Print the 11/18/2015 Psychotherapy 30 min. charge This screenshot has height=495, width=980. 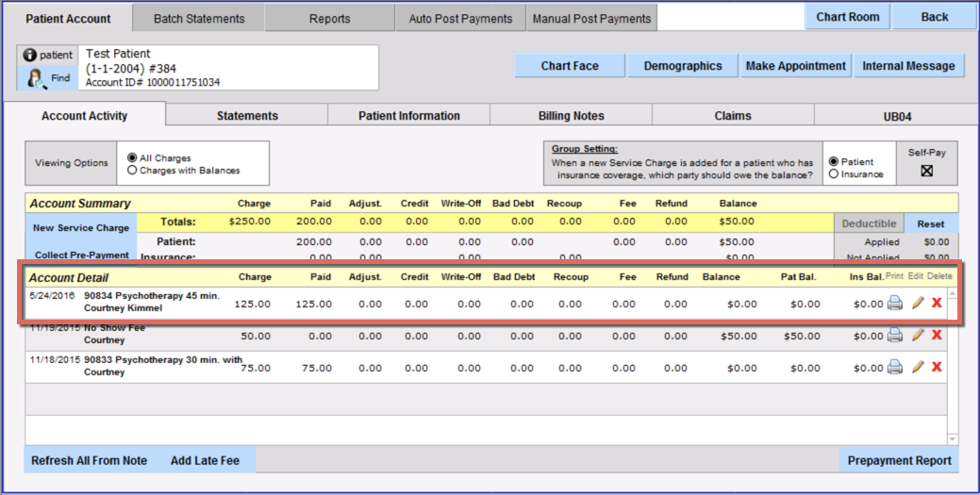pyautogui.click(x=895, y=367)
